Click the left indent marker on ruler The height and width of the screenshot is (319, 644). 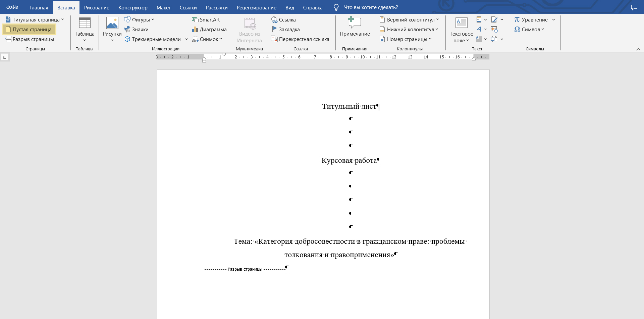204,60
